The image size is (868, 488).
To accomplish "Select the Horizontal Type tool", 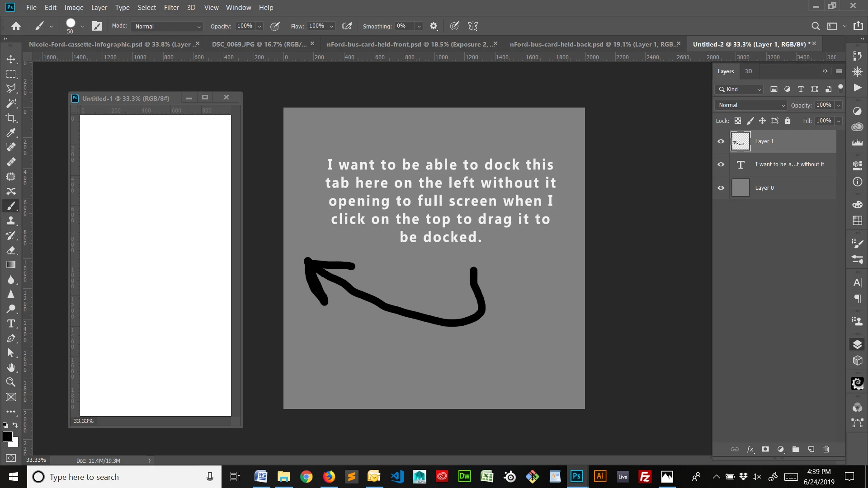I will tap(11, 324).
